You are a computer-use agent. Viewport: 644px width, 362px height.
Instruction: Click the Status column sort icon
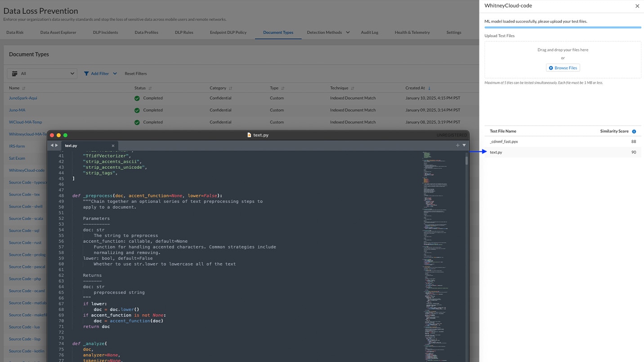click(150, 88)
